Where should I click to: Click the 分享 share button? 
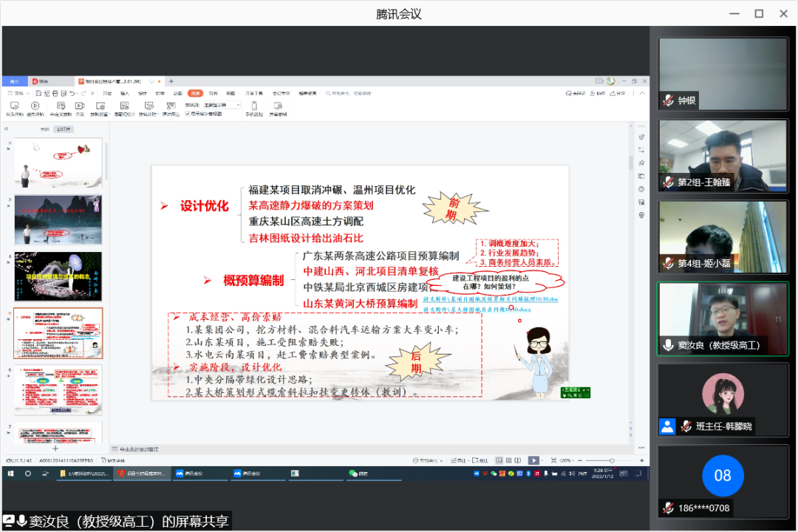tap(617, 93)
